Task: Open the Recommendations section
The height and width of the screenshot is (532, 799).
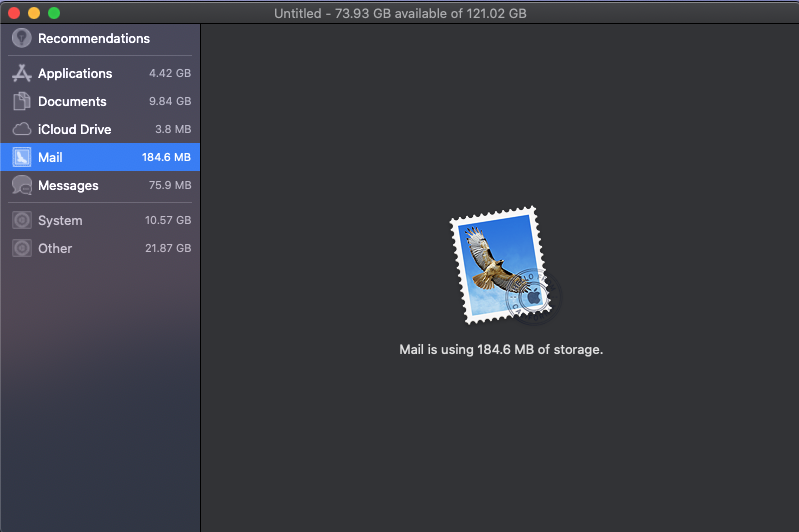Action: coord(94,38)
